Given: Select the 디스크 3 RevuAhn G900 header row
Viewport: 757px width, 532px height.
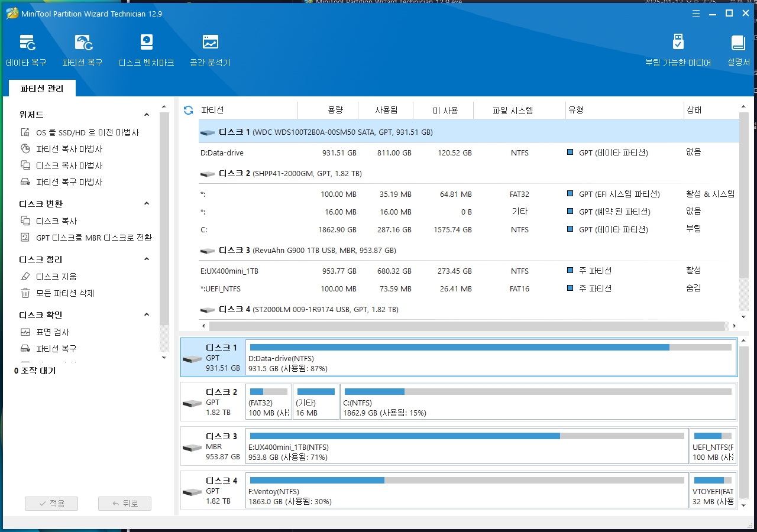Looking at the screenshot, I should [468, 251].
